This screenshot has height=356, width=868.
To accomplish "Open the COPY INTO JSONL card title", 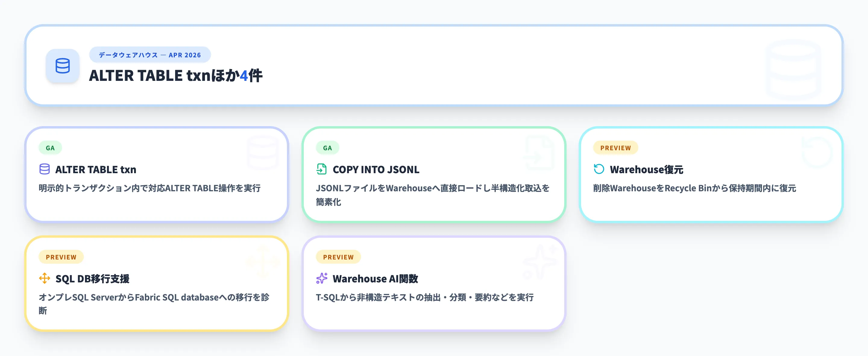I will pos(376,169).
